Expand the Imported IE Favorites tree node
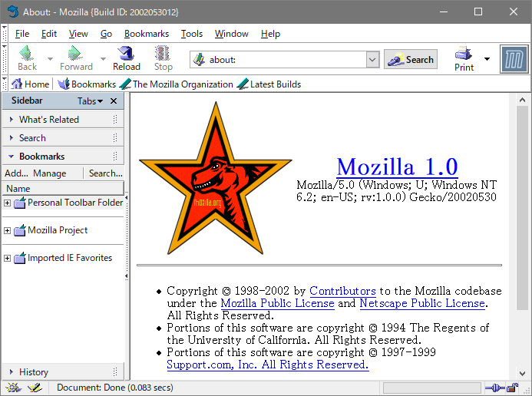This screenshot has width=532, height=396. click(7, 258)
